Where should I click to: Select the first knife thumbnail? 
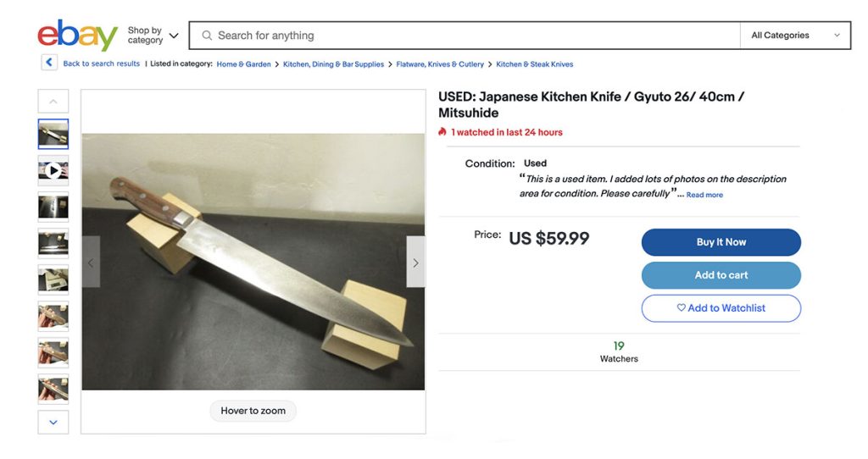point(53,134)
